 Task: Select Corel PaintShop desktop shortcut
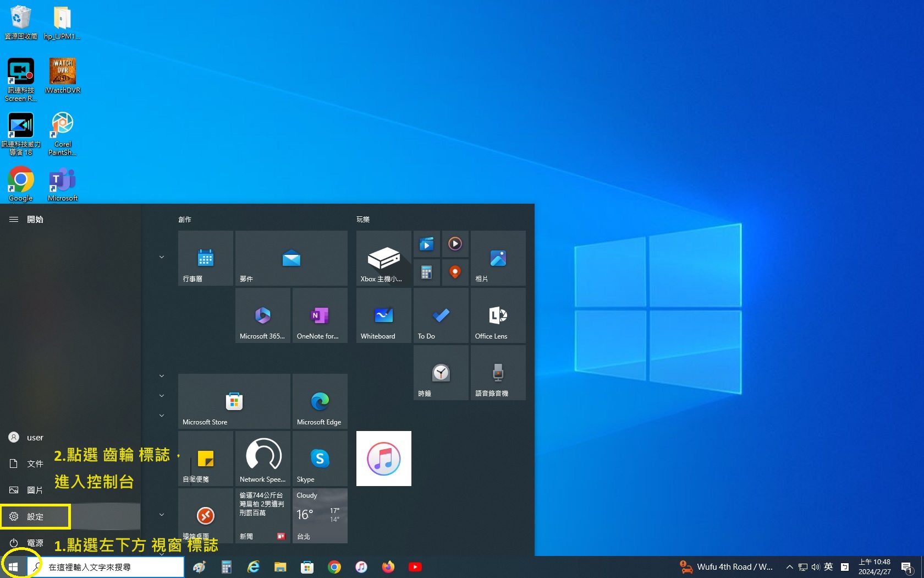(62, 134)
